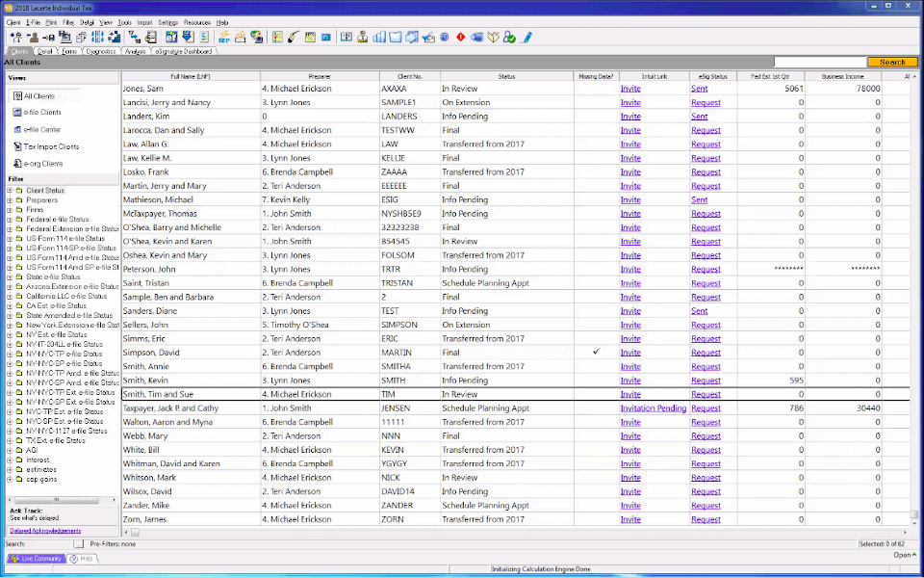Viewport: 924px width, 578px height.
Task: Click the REP lightning toolbar icon
Action: pos(224,38)
